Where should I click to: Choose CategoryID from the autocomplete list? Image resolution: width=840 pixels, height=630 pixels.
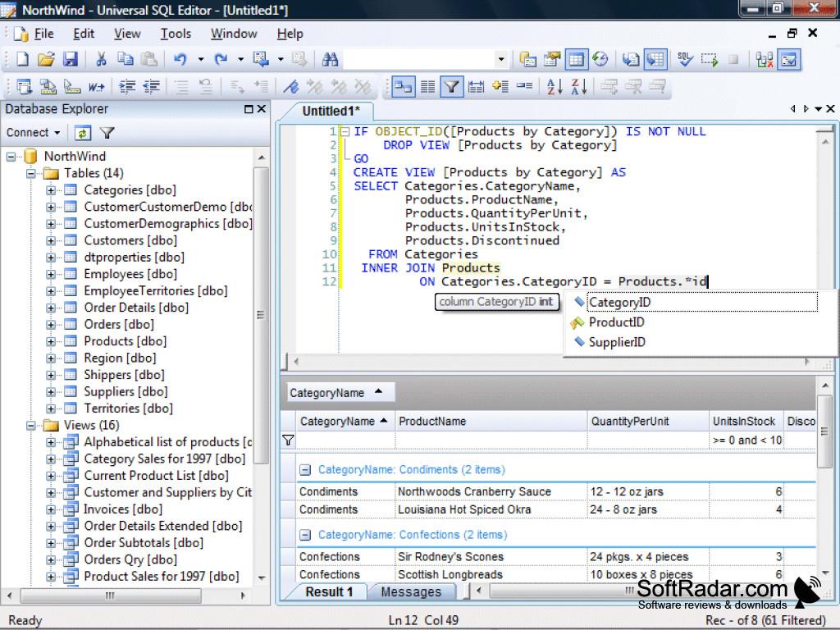(x=702, y=302)
